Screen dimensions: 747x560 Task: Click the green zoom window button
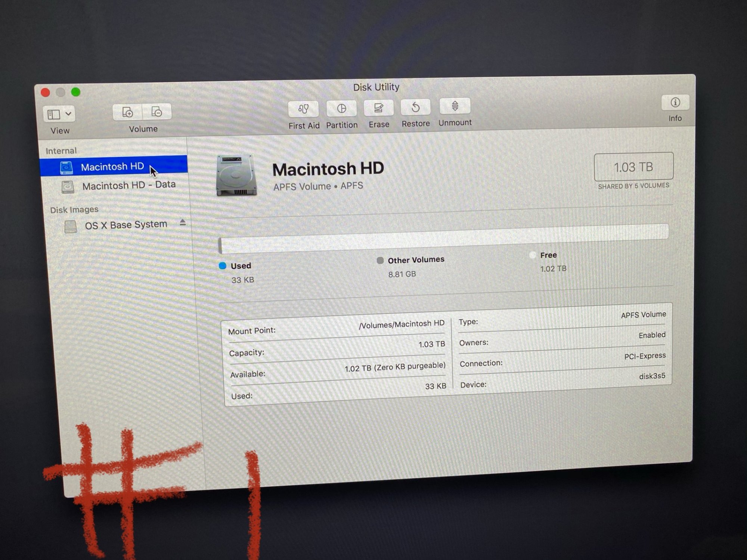(x=76, y=92)
